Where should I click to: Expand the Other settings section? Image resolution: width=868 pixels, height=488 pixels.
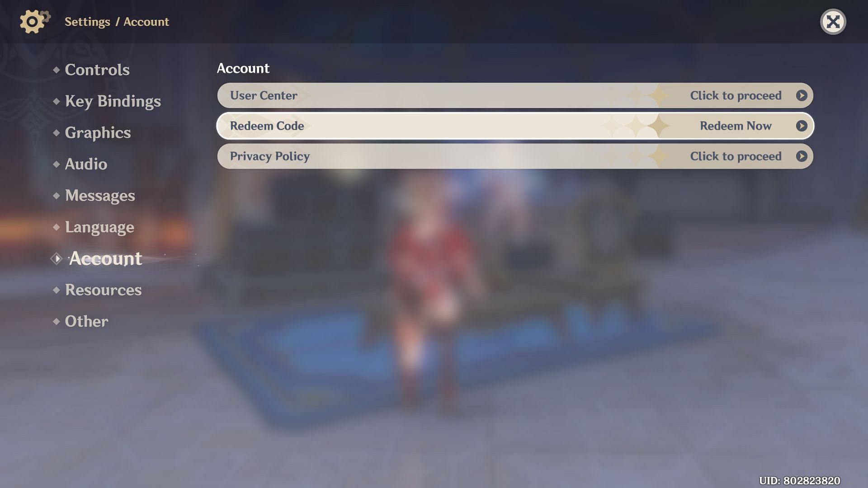pos(86,322)
